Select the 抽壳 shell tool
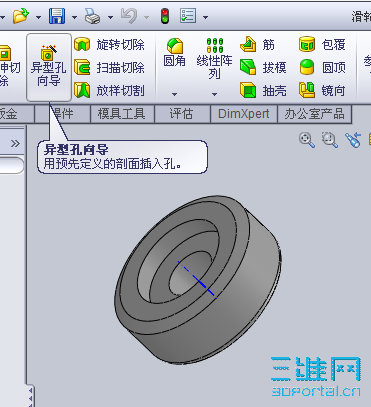The height and width of the screenshot is (407, 371). tap(263, 90)
